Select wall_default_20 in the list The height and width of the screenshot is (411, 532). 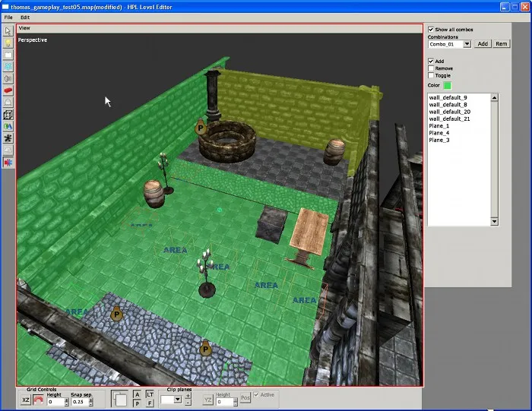click(449, 112)
